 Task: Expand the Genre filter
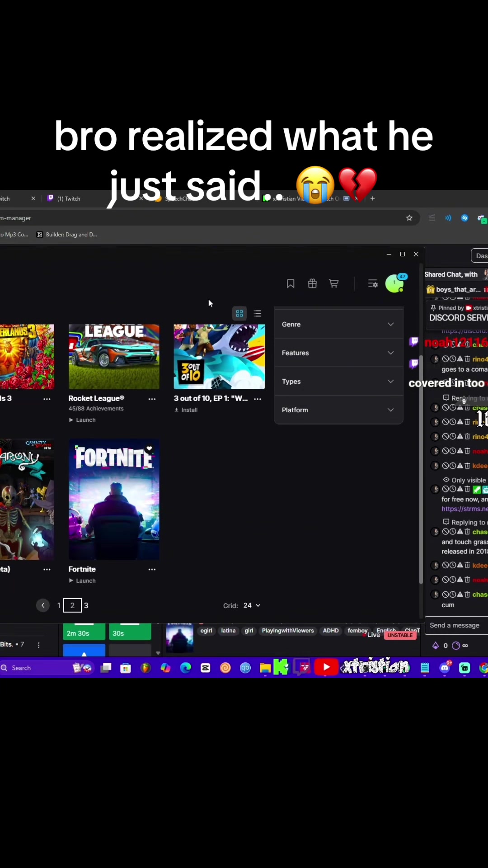pyautogui.click(x=338, y=324)
